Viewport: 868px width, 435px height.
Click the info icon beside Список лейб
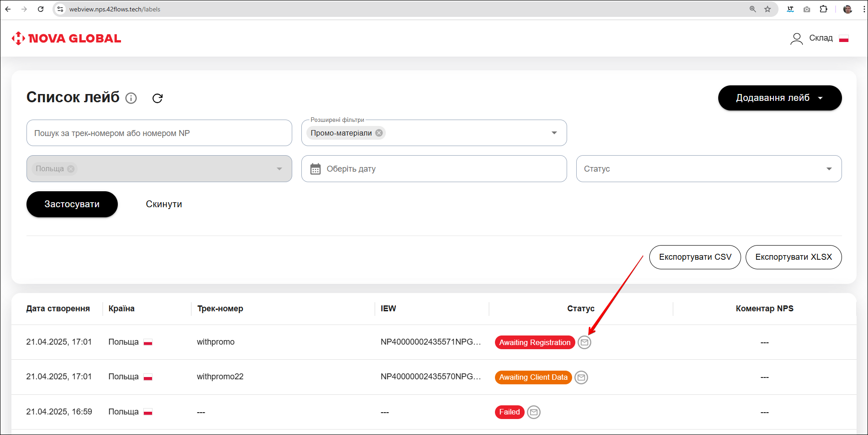(131, 98)
